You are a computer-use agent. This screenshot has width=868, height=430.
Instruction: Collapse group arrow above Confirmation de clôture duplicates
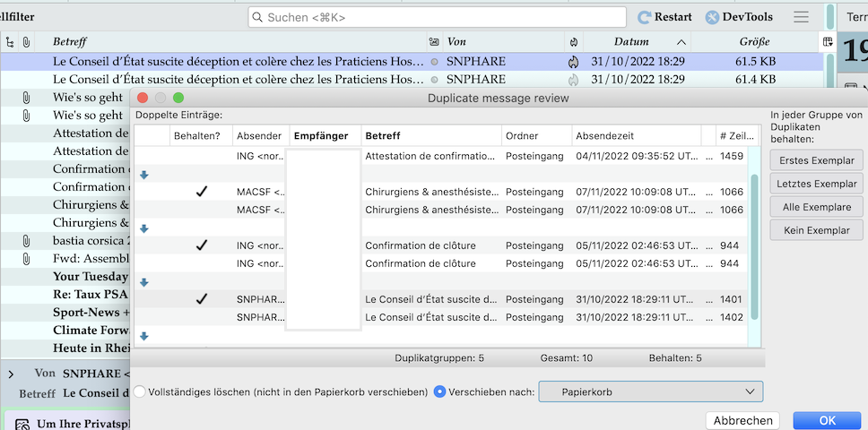pos(144,228)
